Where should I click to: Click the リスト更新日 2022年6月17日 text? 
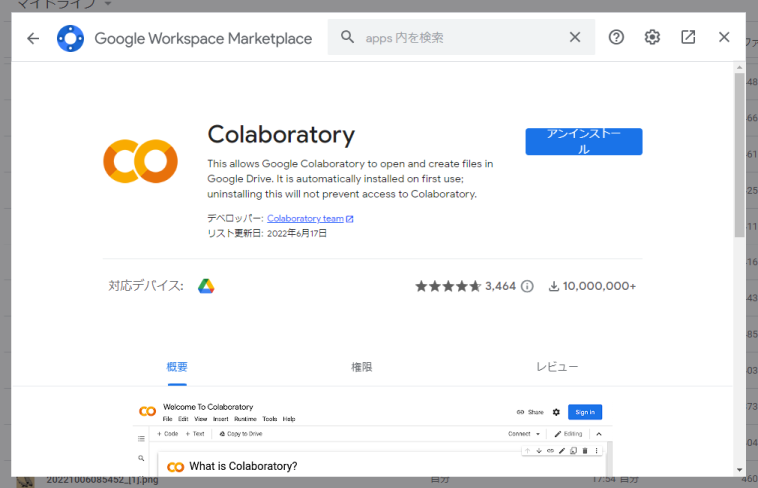[267, 233]
